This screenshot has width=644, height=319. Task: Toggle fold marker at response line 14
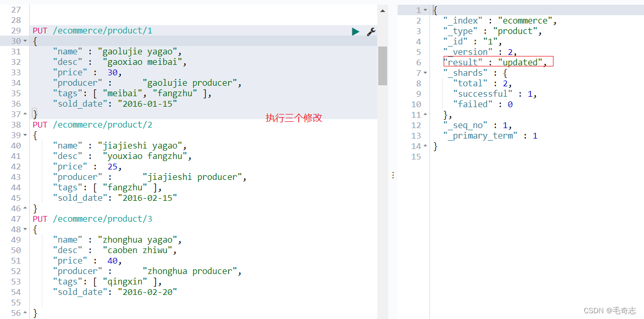425,146
